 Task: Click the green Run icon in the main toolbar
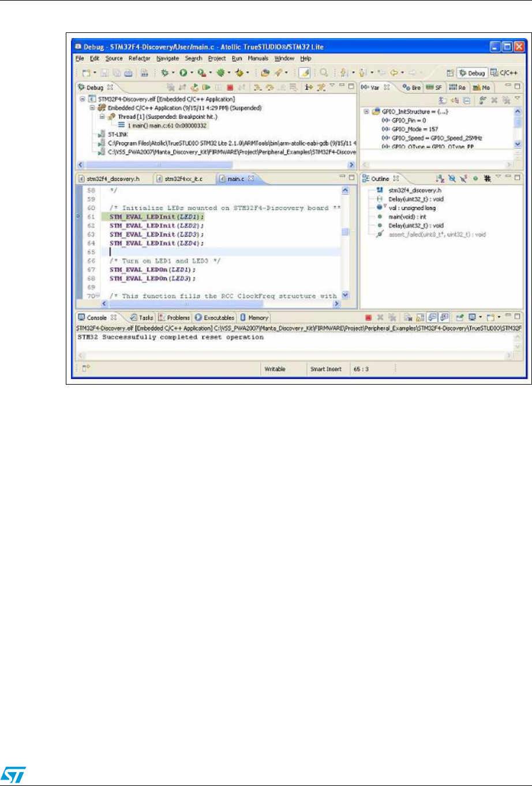point(183,73)
